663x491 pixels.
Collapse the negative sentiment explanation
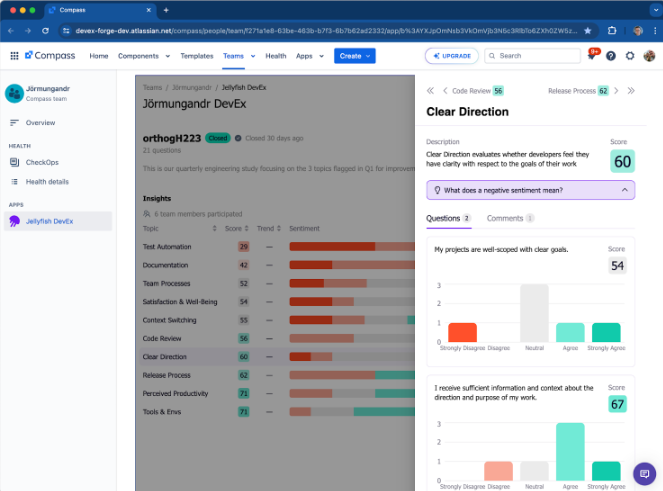(x=625, y=189)
